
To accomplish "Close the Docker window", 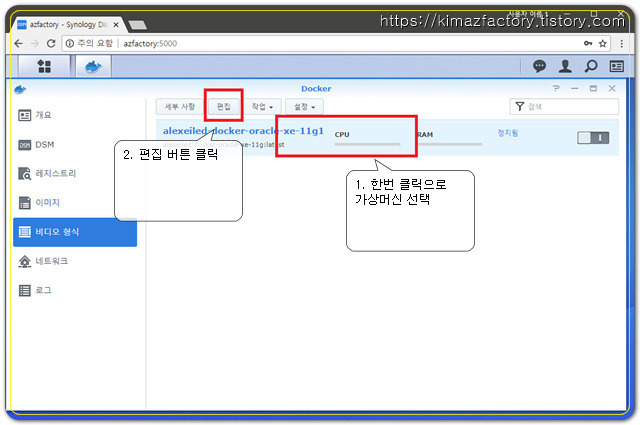I will [x=612, y=88].
